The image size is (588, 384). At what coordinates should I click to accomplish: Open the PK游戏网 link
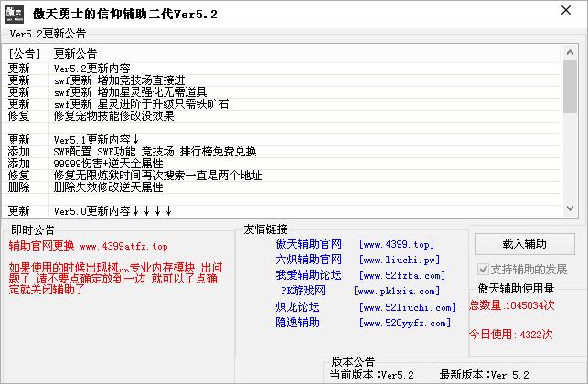tap(302, 291)
